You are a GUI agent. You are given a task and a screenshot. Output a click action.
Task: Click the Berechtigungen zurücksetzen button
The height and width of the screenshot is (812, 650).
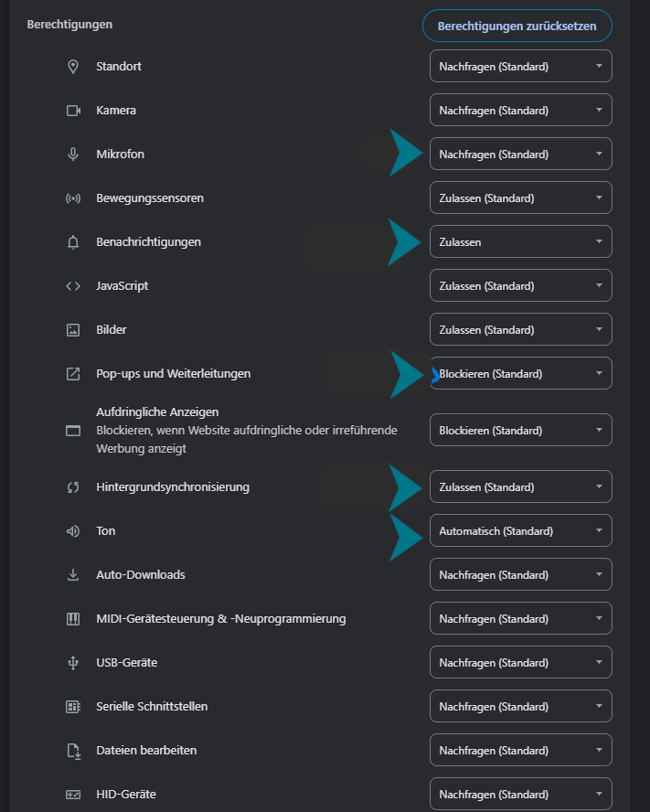pyautogui.click(x=517, y=26)
